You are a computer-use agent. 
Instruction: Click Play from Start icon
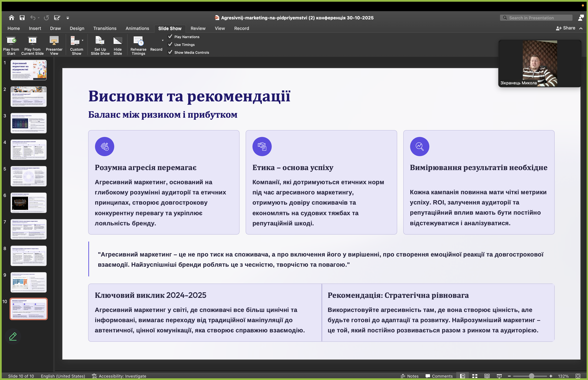(11, 41)
